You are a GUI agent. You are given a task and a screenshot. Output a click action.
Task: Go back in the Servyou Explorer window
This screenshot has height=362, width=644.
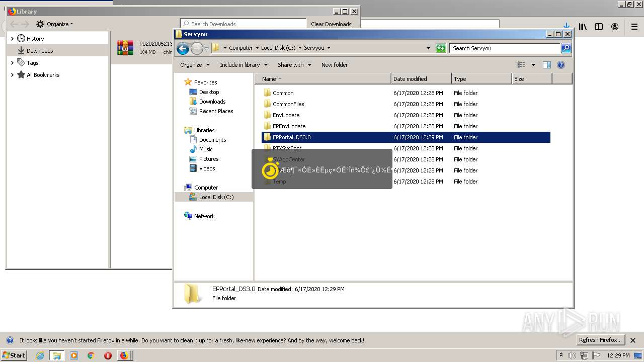[183, 48]
